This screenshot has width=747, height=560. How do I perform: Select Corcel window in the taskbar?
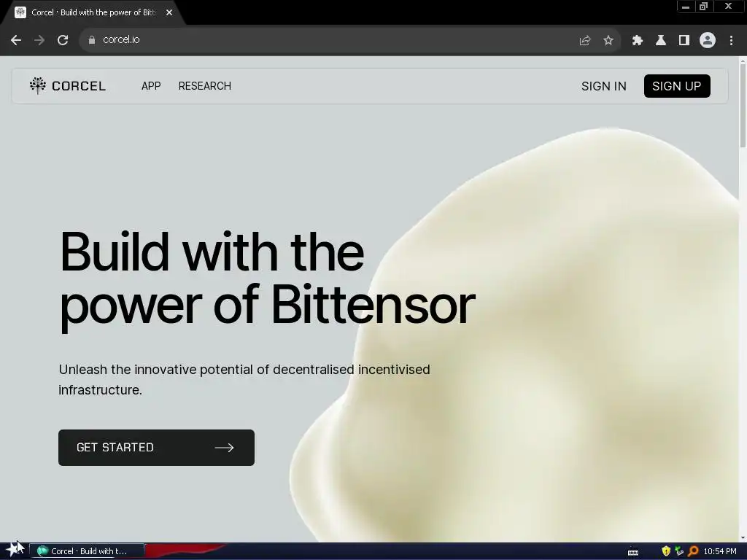pyautogui.click(x=87, y=551)
